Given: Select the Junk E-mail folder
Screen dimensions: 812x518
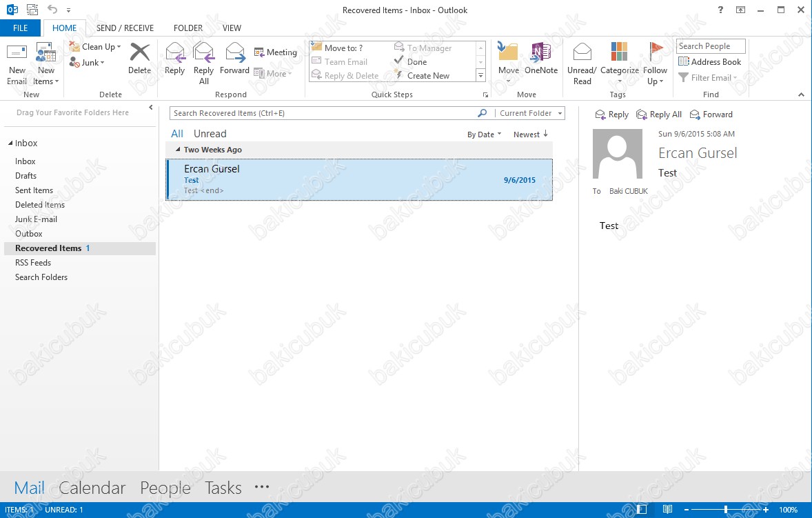Looking at the screenshot, I should [37, 219].
